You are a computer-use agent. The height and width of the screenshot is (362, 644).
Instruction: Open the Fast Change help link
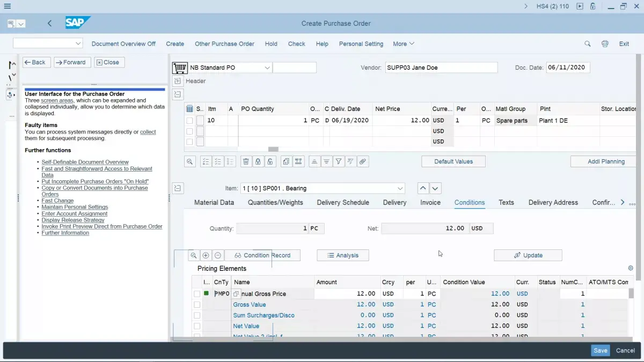57,201
